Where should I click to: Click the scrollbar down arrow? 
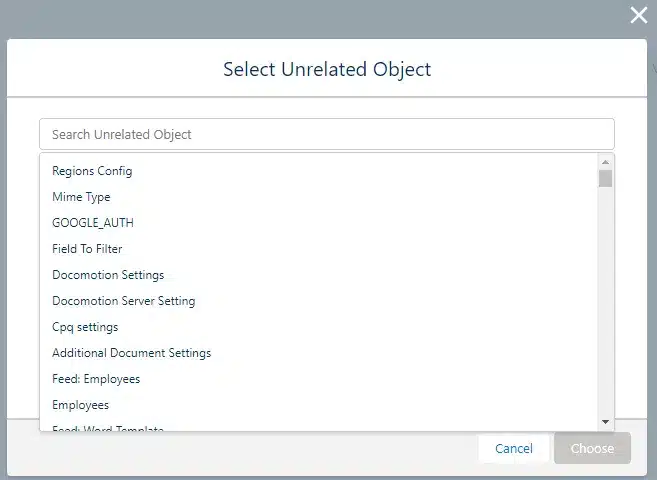(605, 422)
